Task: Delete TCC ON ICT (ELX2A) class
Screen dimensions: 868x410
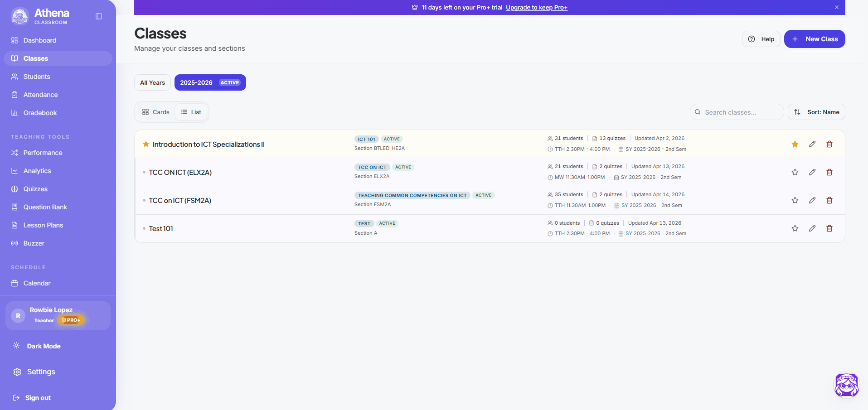Action: [829, 172]
